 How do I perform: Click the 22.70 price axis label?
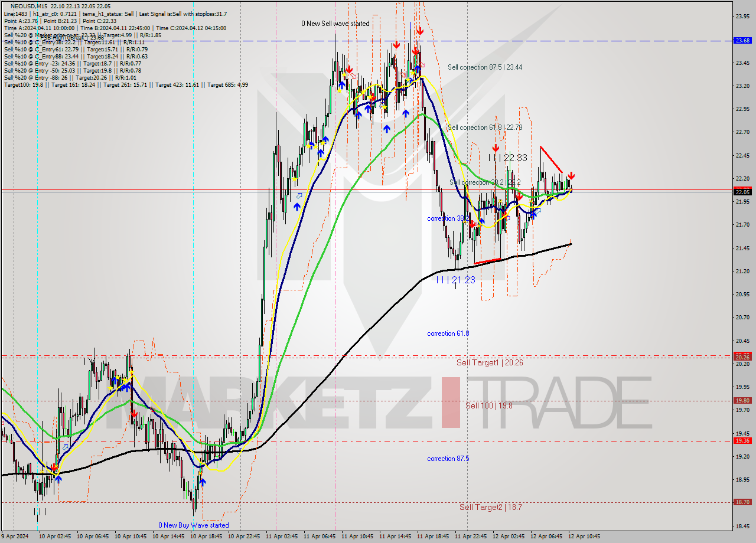pos(742,132)
